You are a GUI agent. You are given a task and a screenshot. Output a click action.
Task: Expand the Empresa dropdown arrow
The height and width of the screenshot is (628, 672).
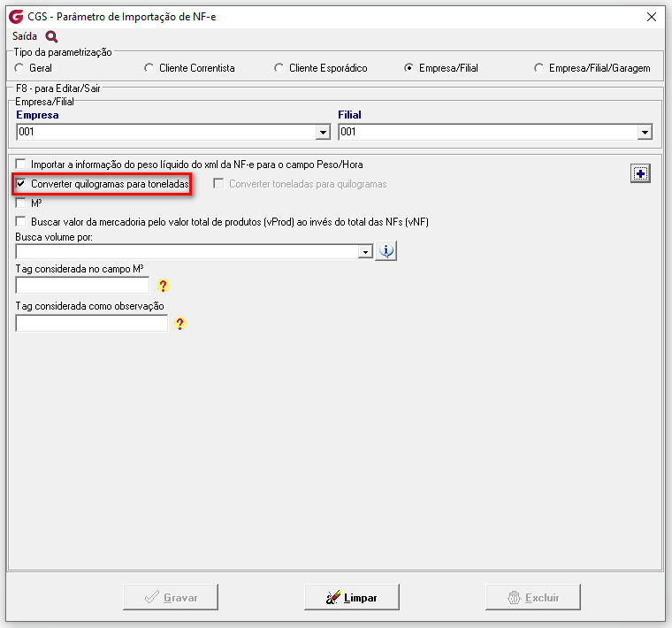[323, 132]
